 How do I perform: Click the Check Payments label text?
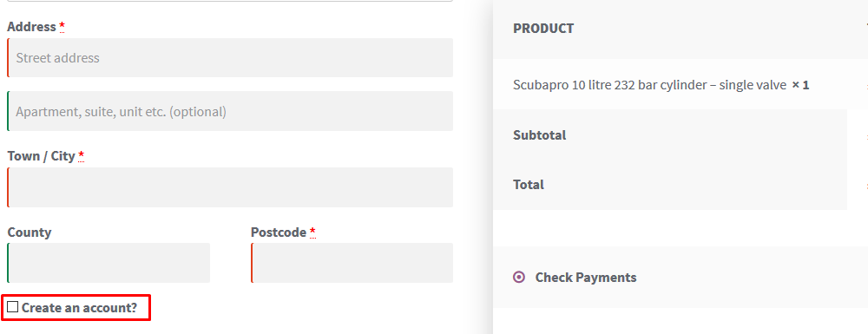(x=586, y=277)
